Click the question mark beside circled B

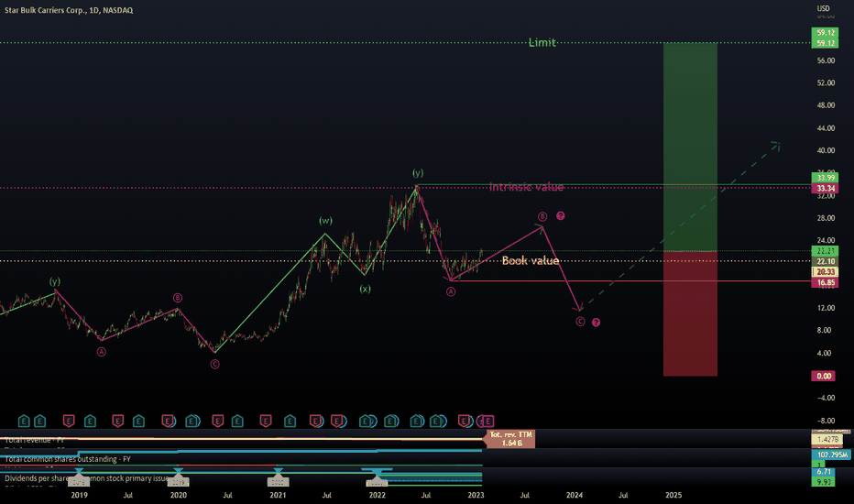point(561,215)
